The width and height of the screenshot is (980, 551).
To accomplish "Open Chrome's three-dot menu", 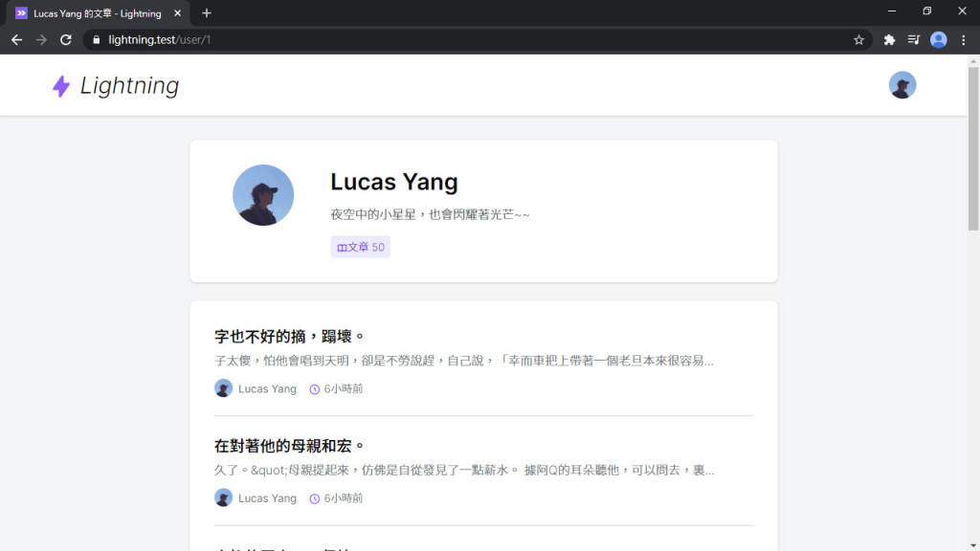I will pos(963,40).
